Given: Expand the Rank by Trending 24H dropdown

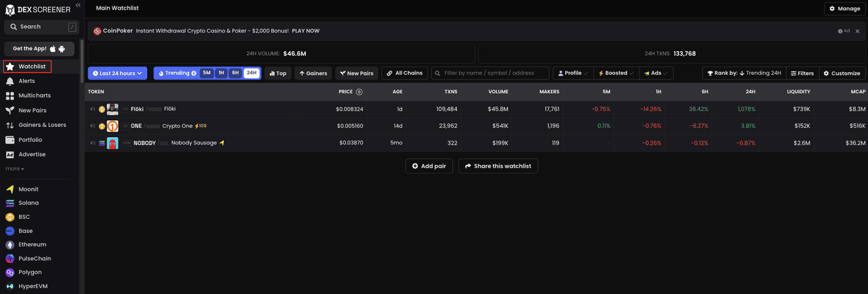Looking at the screenshot, I should pyautogui.click(x=744, y=73).
